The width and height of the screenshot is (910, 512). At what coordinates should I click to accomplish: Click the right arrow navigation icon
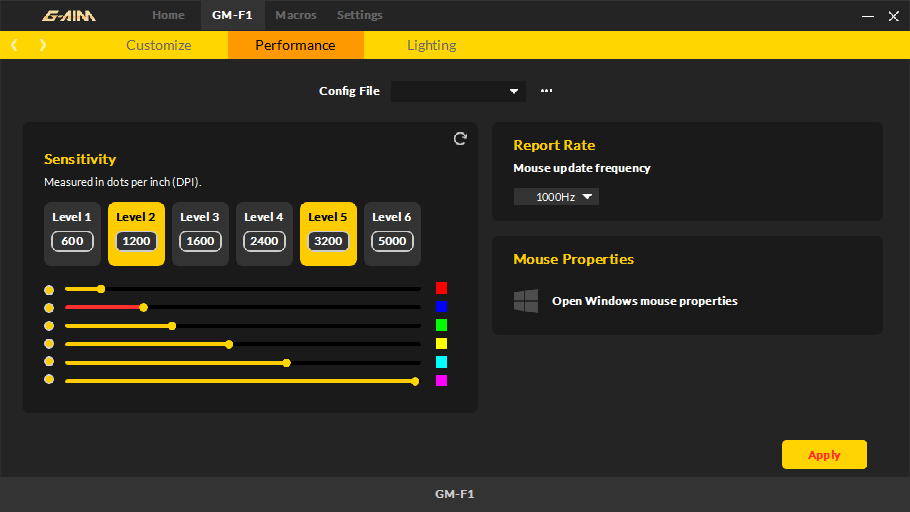[42, 45]
